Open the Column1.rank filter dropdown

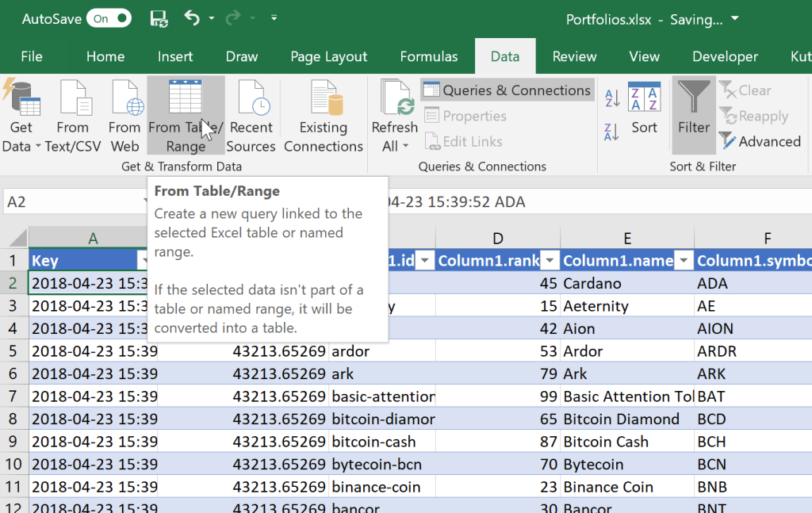[550, 260]
